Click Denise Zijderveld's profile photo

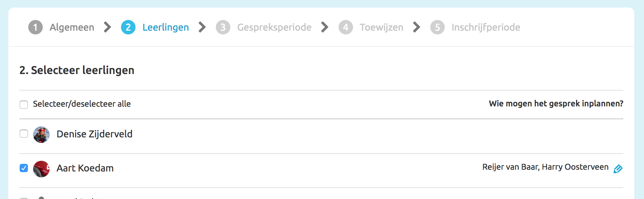point(41,134)
